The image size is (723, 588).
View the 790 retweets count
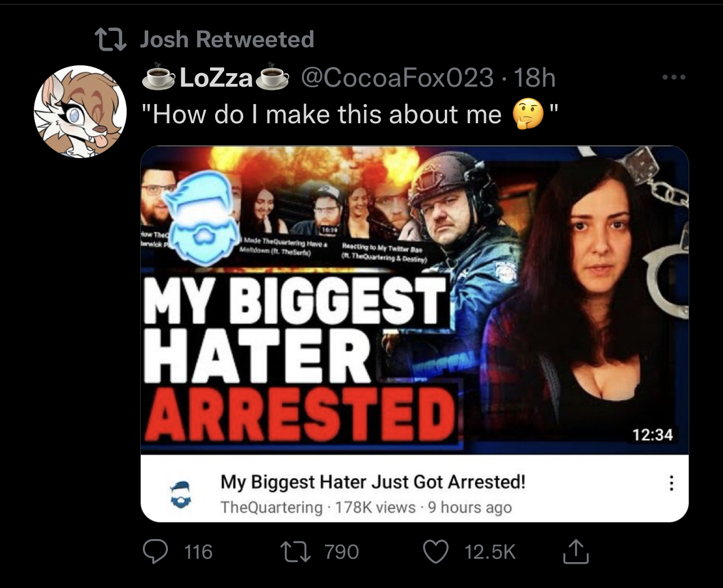pyautogui.click(x=341, y=551)
